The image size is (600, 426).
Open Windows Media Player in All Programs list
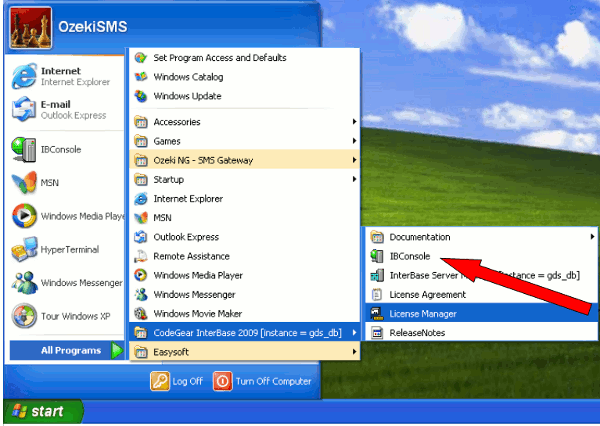click(x=245, y=275)
